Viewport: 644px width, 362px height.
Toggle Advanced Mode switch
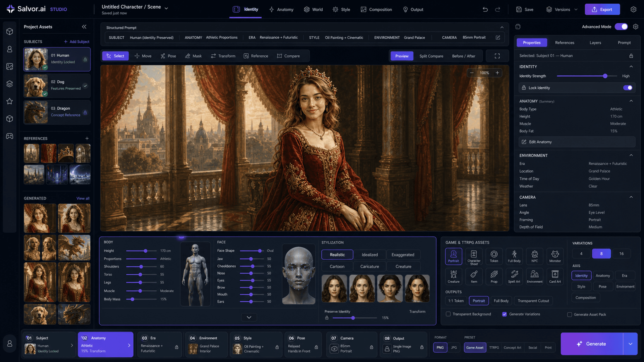(621, 27)
